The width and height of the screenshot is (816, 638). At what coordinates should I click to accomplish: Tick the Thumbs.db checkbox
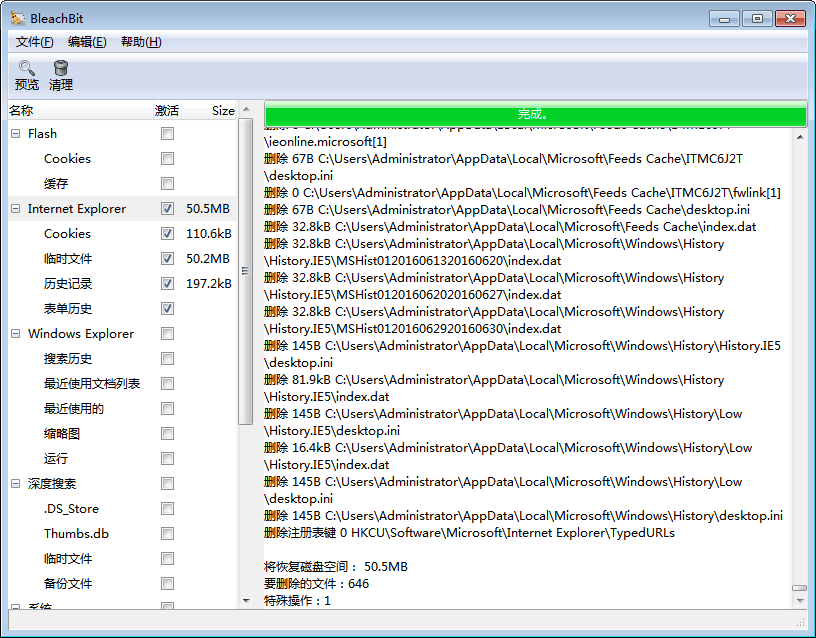[x=167, y=533]
